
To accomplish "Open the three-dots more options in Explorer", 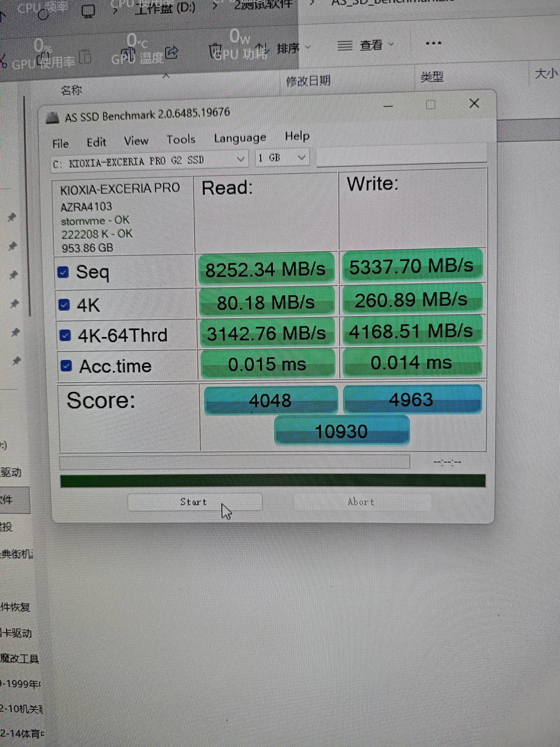I will (x=433, y=43).
